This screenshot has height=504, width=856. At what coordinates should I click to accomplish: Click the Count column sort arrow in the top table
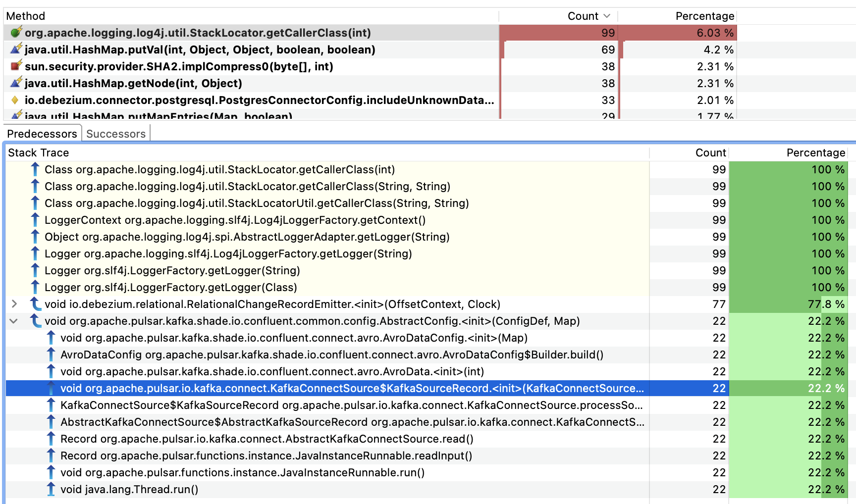point(607,16)
